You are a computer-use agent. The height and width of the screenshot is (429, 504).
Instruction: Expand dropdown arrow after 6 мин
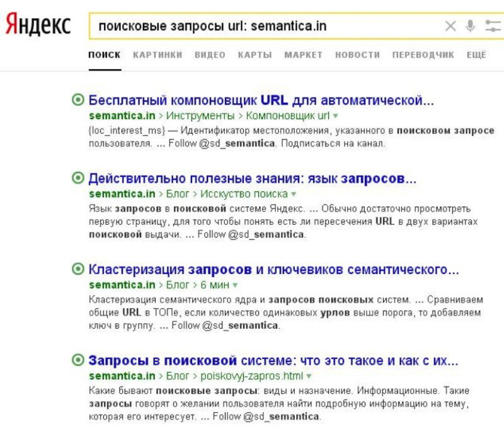coord(235,285)
